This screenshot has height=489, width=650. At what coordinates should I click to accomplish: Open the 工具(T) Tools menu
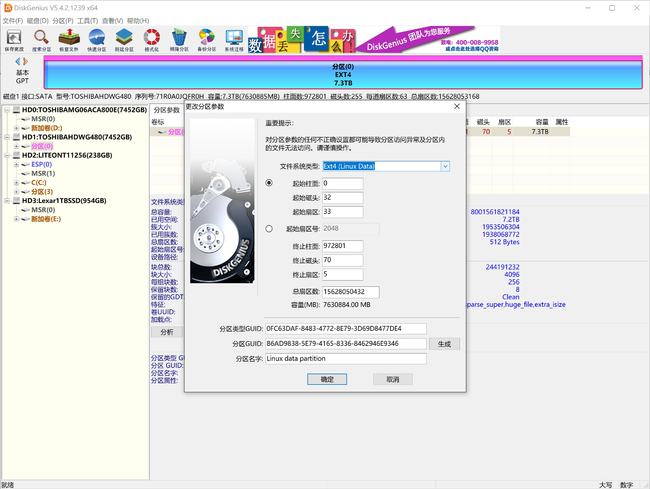[x=88, y=21]
